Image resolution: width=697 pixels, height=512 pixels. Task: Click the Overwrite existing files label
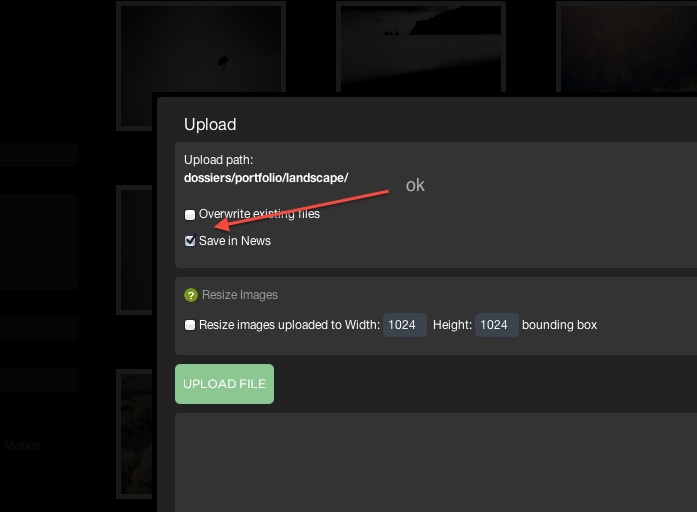point(259,214)
